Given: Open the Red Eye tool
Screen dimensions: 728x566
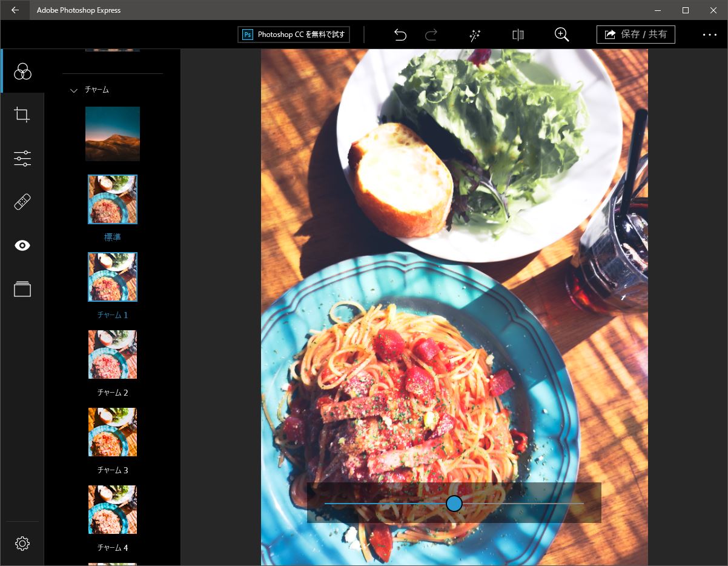Looking at the screenshot, I should (x=22, y=245).
